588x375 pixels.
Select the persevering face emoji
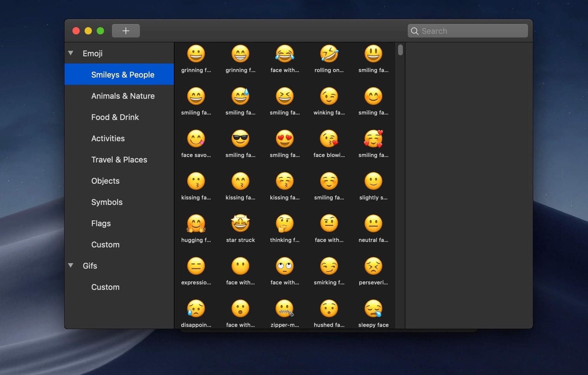(373, 266)
